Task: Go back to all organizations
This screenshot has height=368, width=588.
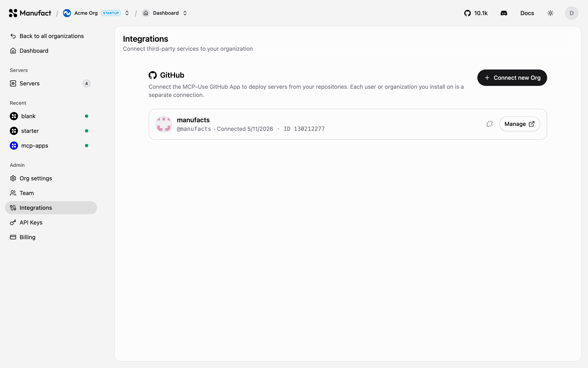Action: pyautogui.click(x=51, y=36)
